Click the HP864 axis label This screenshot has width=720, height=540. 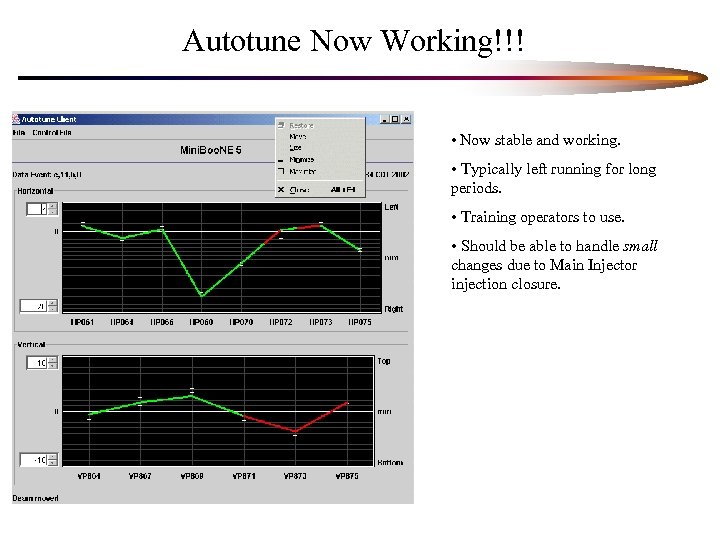(122, 322)
